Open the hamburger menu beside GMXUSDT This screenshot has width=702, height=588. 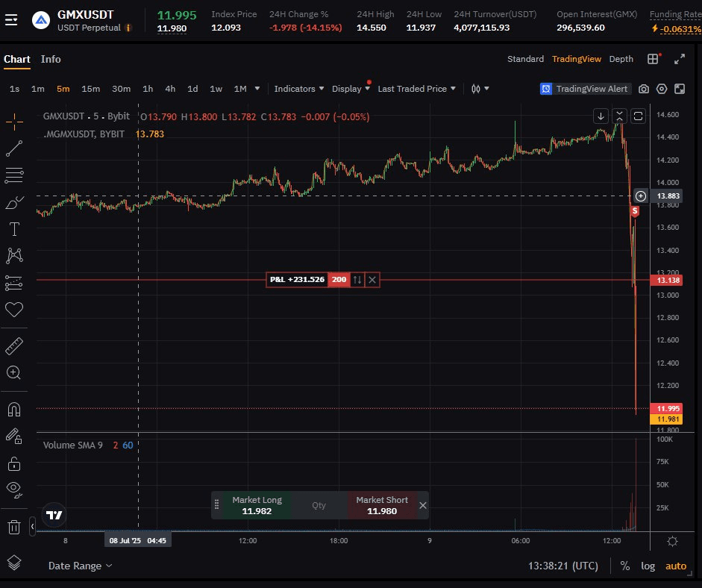[11, 20]
